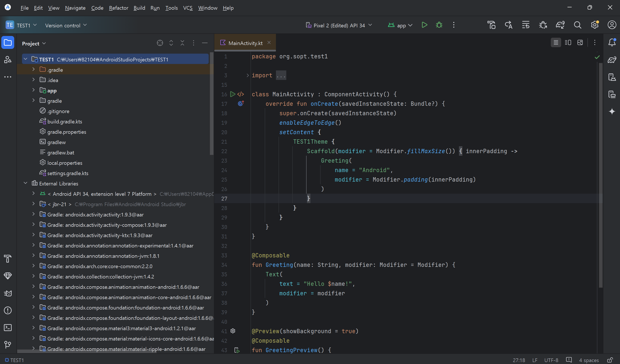Viewport: 620px width, 364px height.
Task: Collapse the External Libraries node
Action: pos(25,183)
